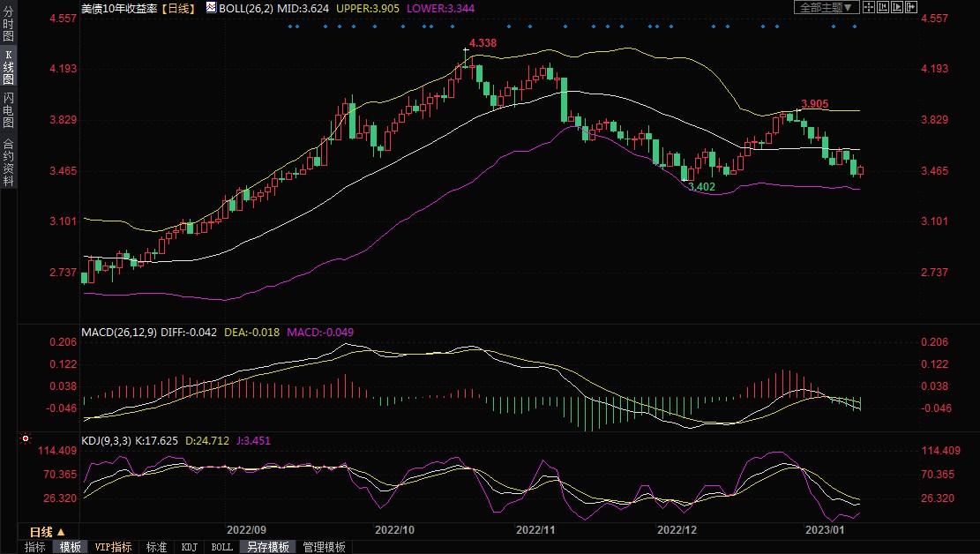Open 合约资料 side tab
This screenshot has height=554, width=980.
8,161
